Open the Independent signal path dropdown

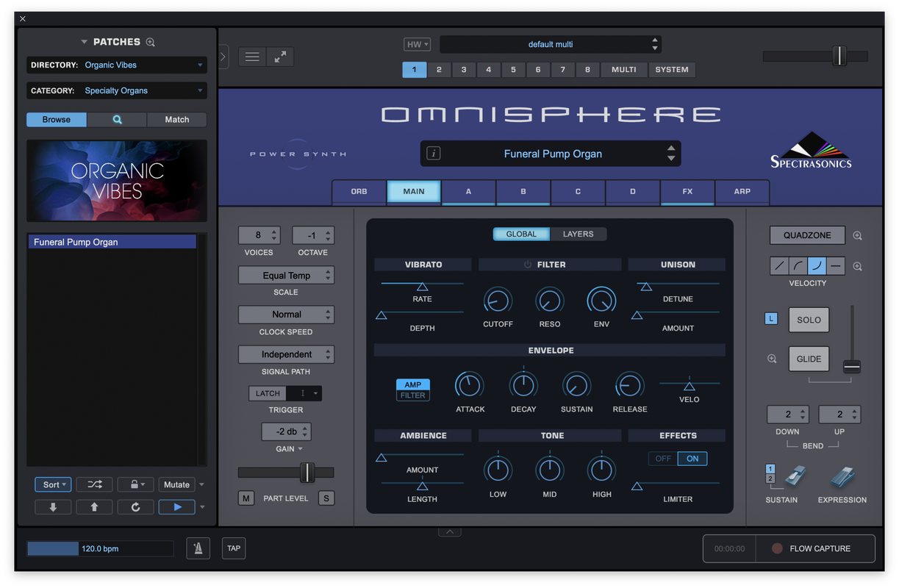coord(286,354)
